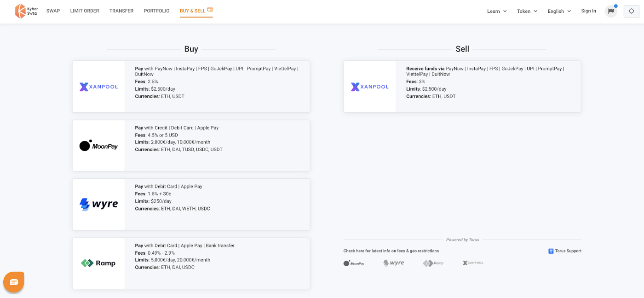Click the XanPool logo in Buy section
The width and height of the screenshot is (644, 298).
[x=99, y=87]
